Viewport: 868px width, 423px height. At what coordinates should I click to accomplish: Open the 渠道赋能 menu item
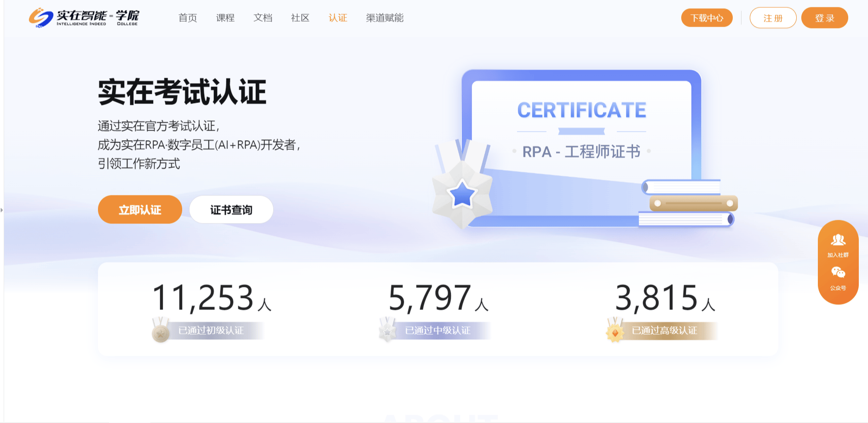[385, 18]
